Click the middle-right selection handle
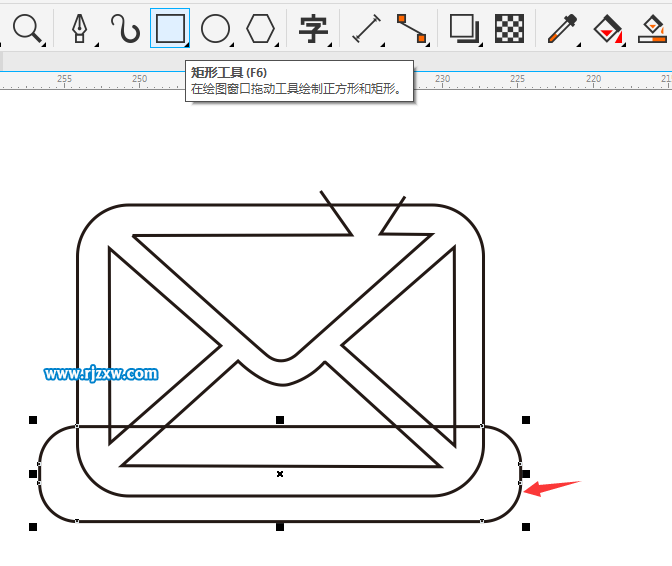 [526, 474]
